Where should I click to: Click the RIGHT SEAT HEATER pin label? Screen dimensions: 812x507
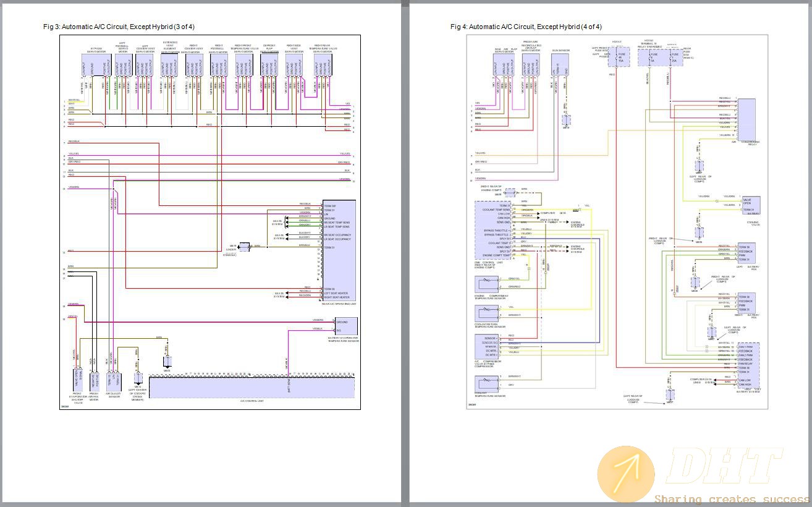click(336, 297)
